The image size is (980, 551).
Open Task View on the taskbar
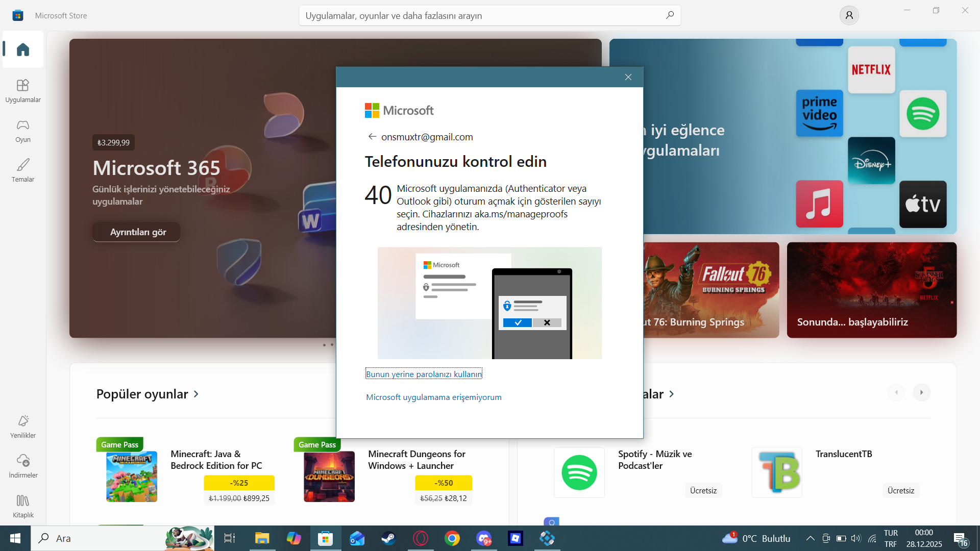pyautogui.click(x=230, y=538)
